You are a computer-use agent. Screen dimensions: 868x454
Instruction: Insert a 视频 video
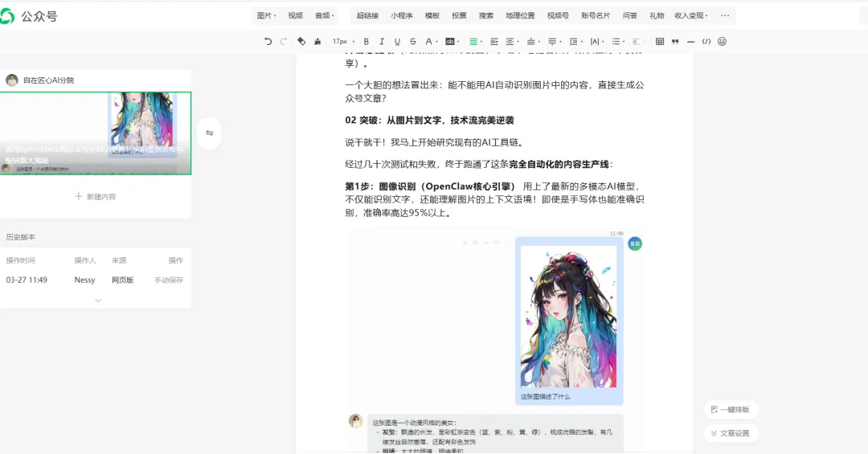click(x=295, y=15)
